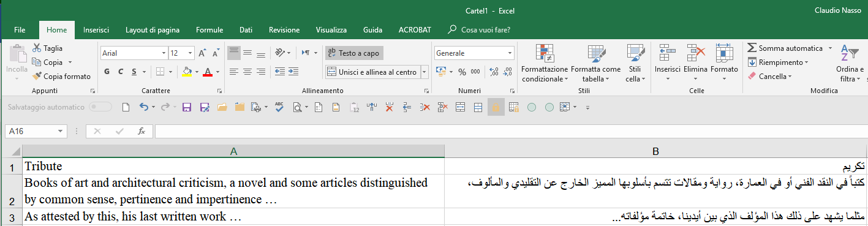Click the Cosa vuoi fare search box

coord(479,29)
